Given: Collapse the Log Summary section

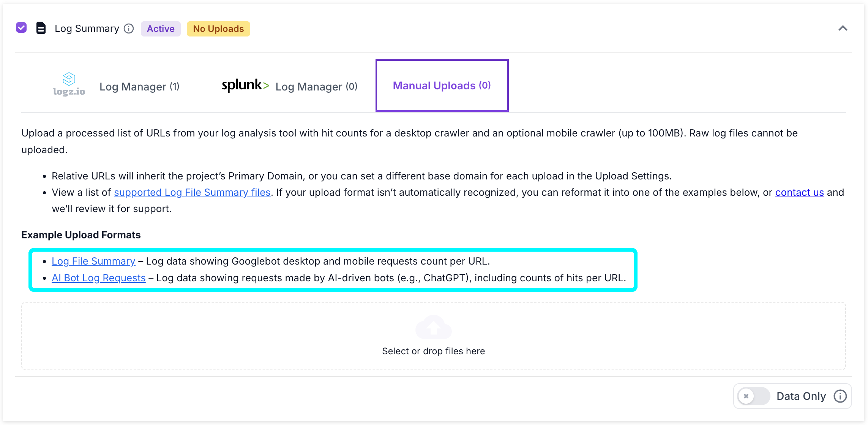Looking at the screenshot, I should [843, 28].
